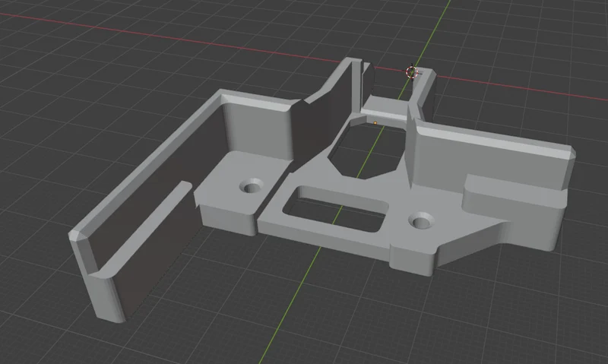Click the 3D cursor crosshair on the red axis
608x364 pixels.
412,71
